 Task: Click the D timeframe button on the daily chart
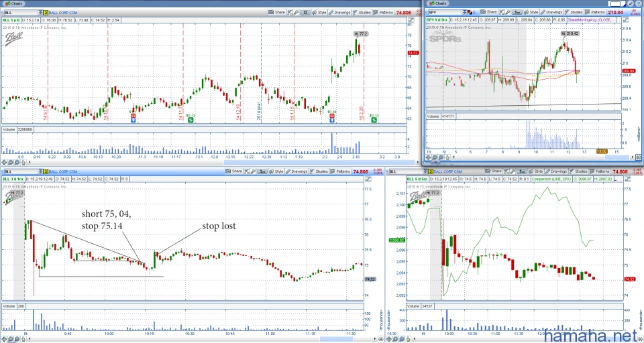pos(305,12)
